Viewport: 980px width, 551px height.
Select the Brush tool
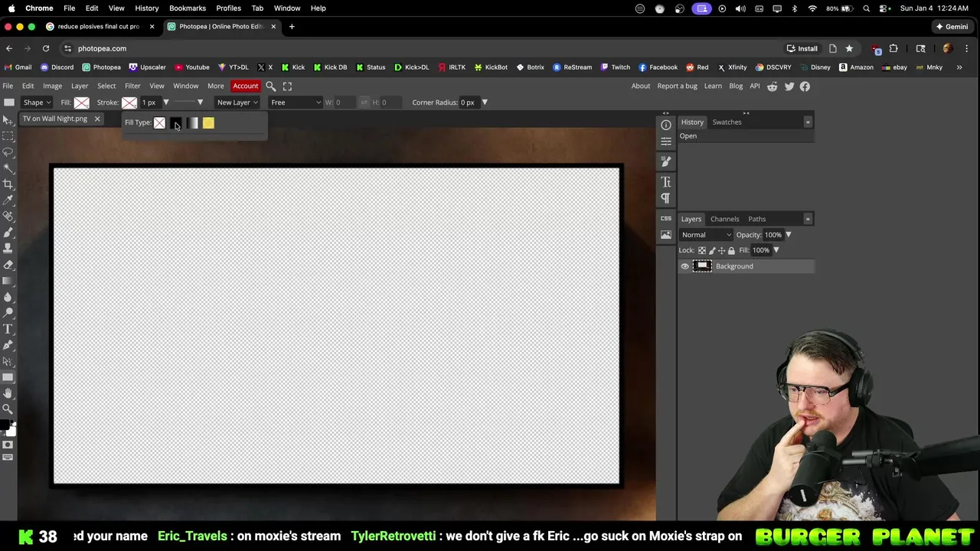(8, 233)
